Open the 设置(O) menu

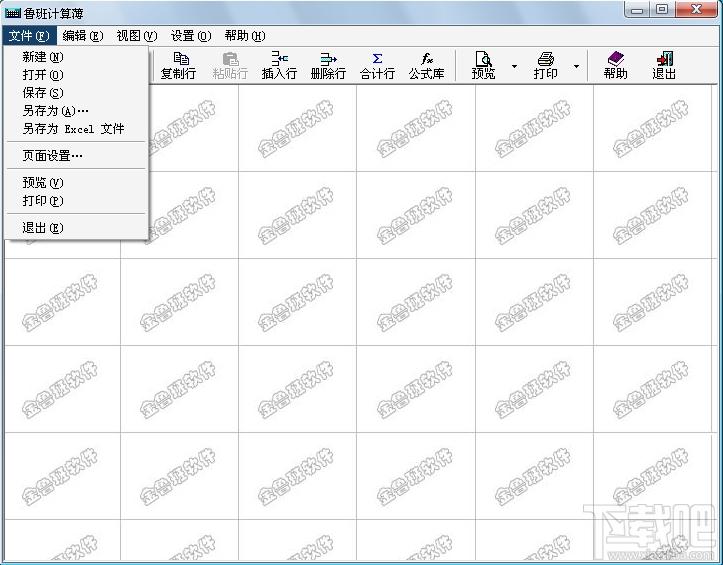click(x=191, y=36)
